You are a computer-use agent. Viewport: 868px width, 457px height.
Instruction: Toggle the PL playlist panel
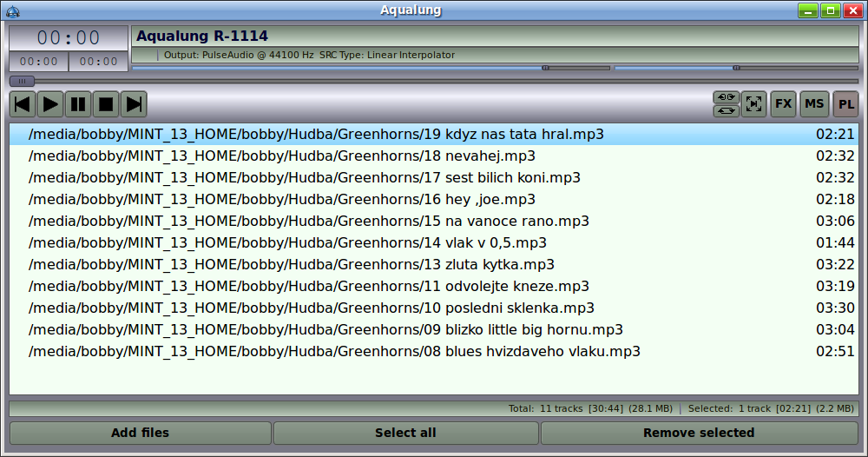(845, 104)
